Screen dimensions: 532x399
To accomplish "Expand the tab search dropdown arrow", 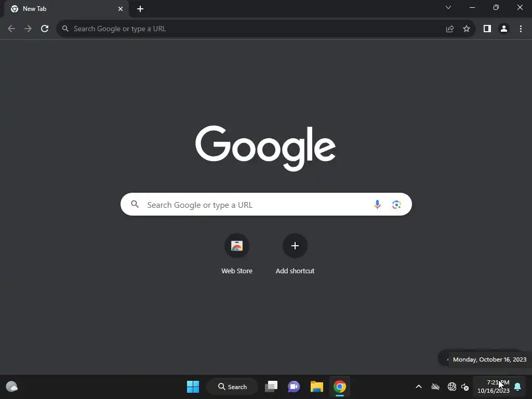I will (x=448, y=7).
